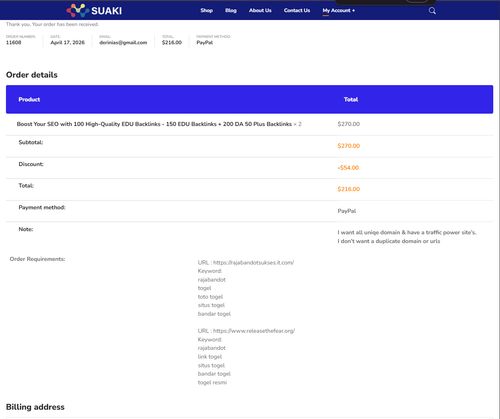Select the $270.00 product line price

click(x=349, y=124)
